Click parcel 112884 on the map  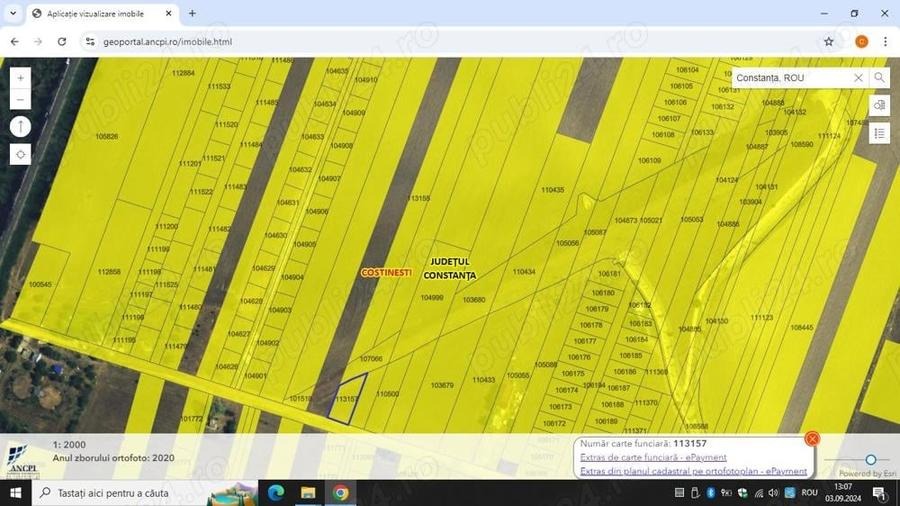(x=183, y=73)
